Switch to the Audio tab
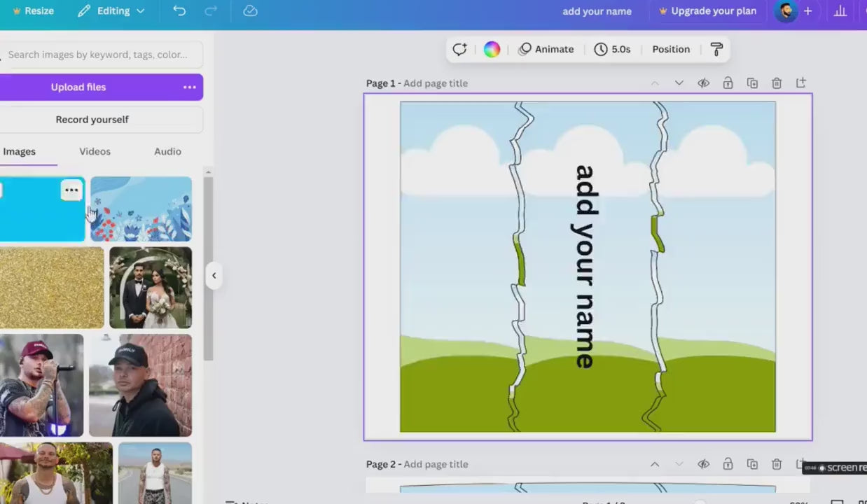867x504 pixels. (x=167, y=151)
